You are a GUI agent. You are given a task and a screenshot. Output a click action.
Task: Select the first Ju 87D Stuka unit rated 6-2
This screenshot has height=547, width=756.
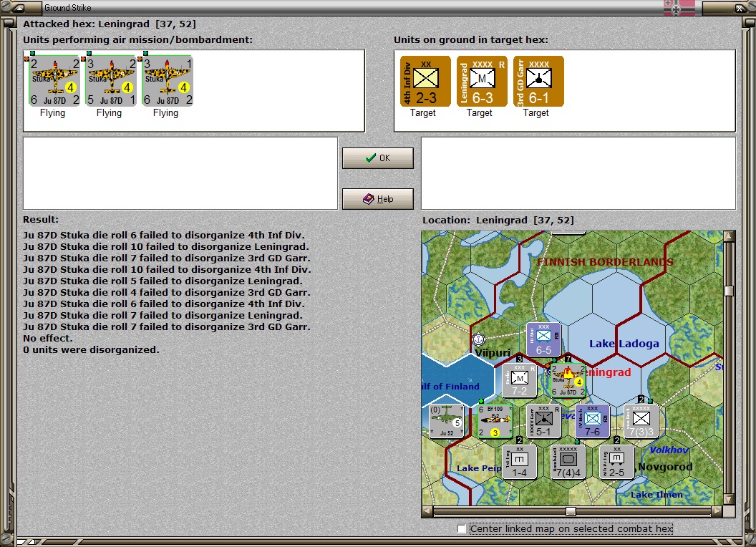(x=54, y=81)
